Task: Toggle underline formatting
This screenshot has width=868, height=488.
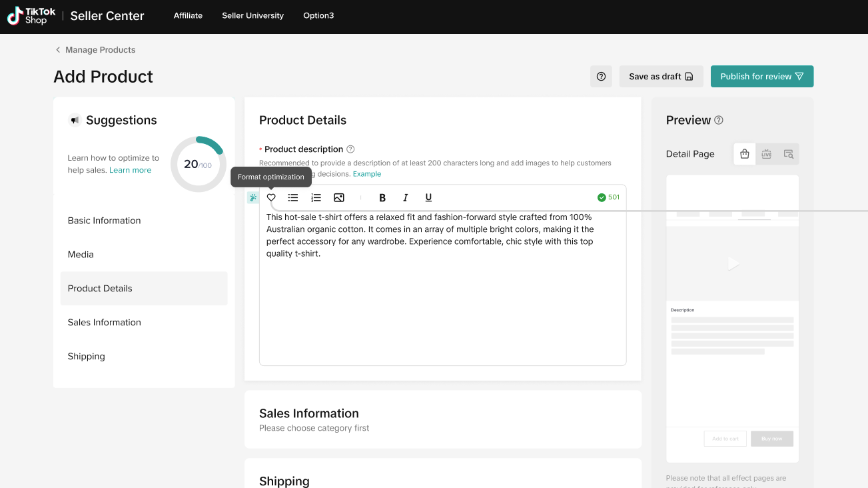Action: 428,197
